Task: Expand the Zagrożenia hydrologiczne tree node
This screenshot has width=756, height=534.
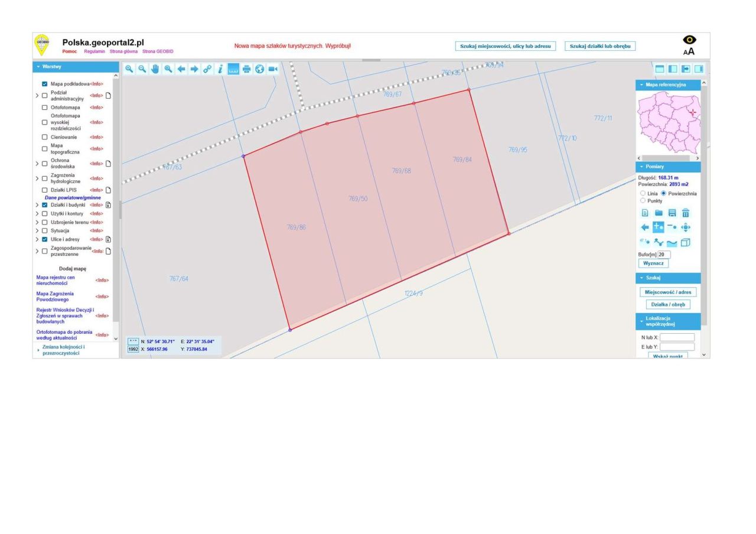Action: click(x=37, y=178)
